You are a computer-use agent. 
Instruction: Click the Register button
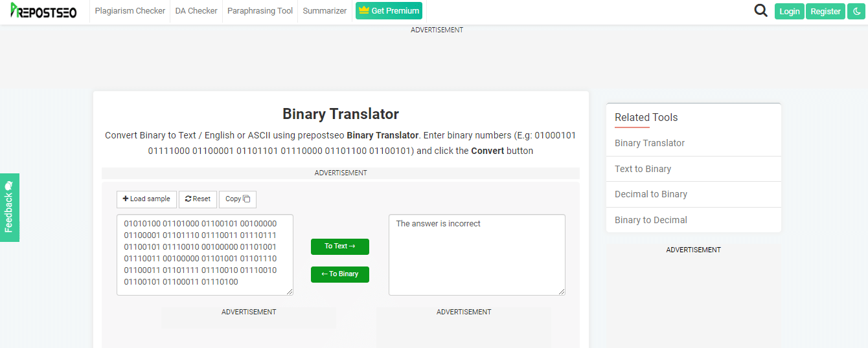[826, 11]
